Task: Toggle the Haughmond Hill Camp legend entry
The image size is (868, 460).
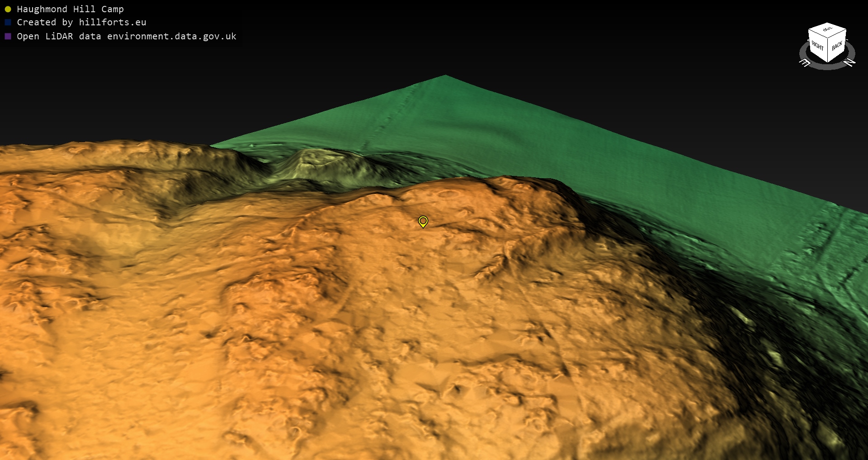Action: pos(70,9)
